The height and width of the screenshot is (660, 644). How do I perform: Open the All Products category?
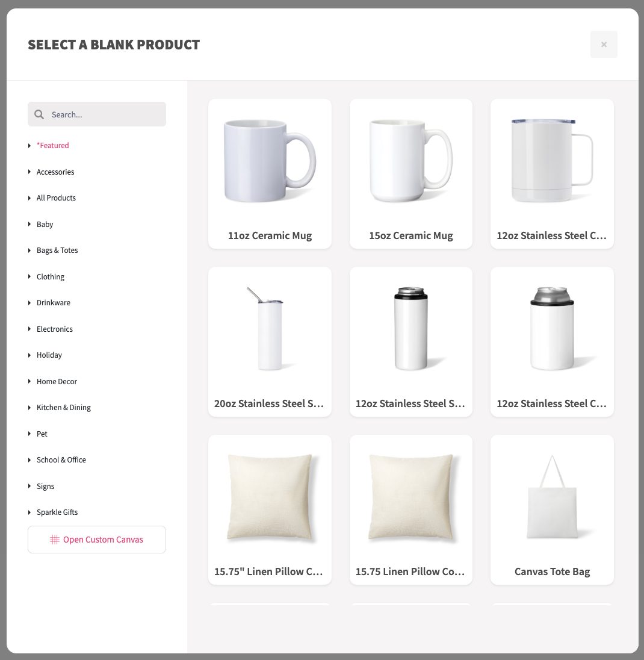[56, 198]
